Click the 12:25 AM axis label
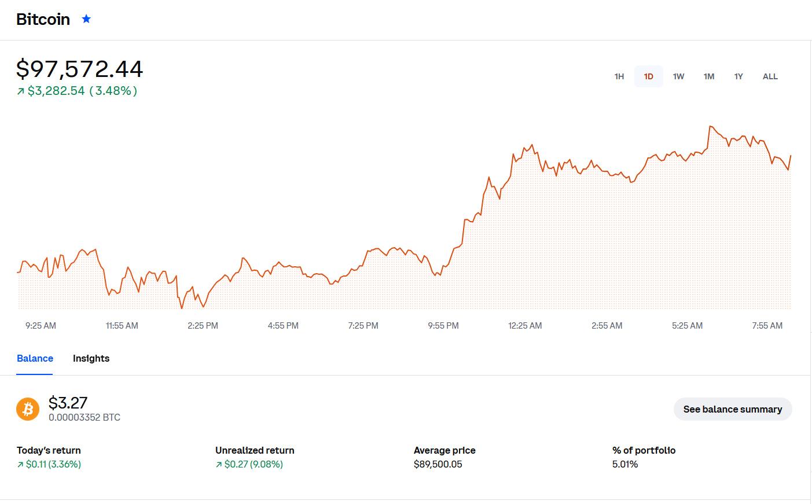Image resolution: width=812 pixels, height=504 pixels. pos(525,326)
